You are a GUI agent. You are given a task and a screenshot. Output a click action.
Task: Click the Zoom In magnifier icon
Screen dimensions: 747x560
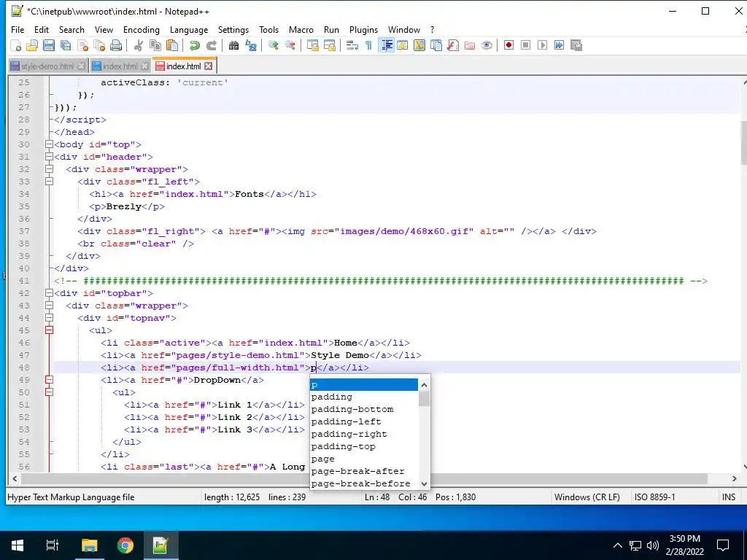click(x=273, y=45)
